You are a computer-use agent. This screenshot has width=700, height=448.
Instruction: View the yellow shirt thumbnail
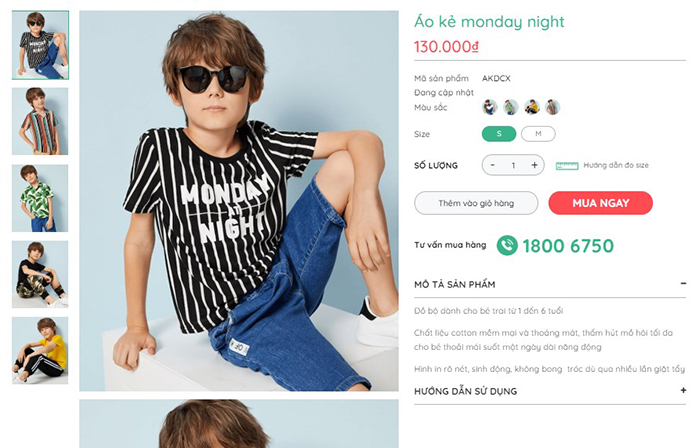(x=40, y=351)
